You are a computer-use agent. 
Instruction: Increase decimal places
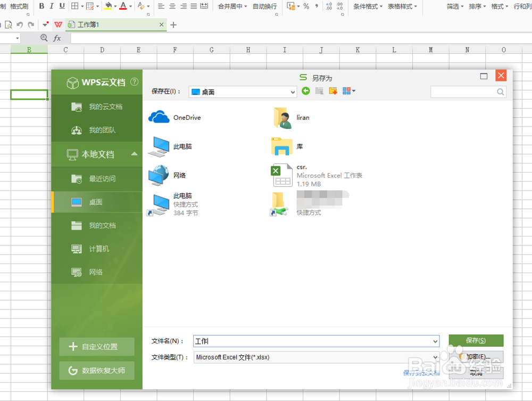click(329, 6)
